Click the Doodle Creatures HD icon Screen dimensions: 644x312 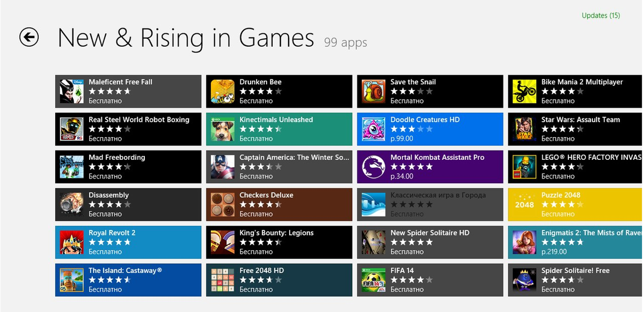click(374, 129)
